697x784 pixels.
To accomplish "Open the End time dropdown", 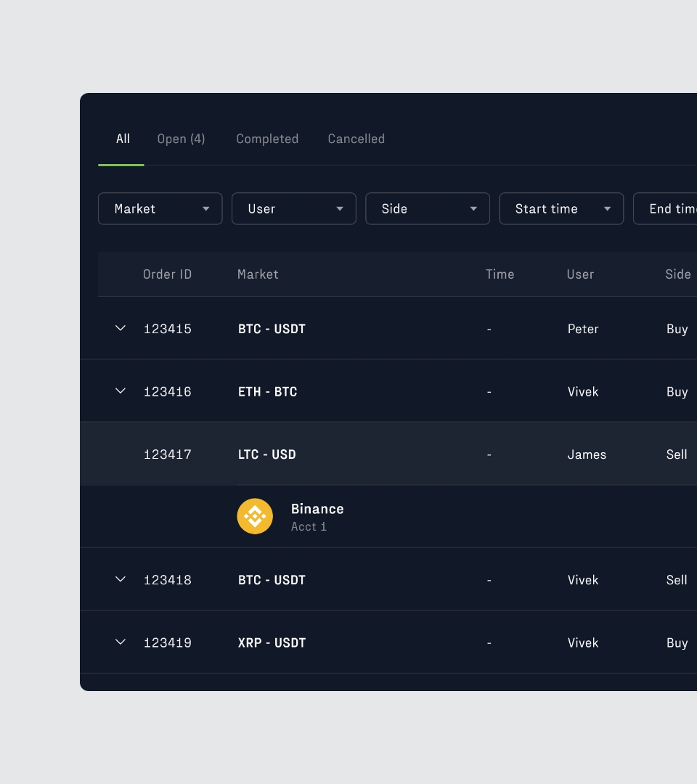I will click(665, 208).
